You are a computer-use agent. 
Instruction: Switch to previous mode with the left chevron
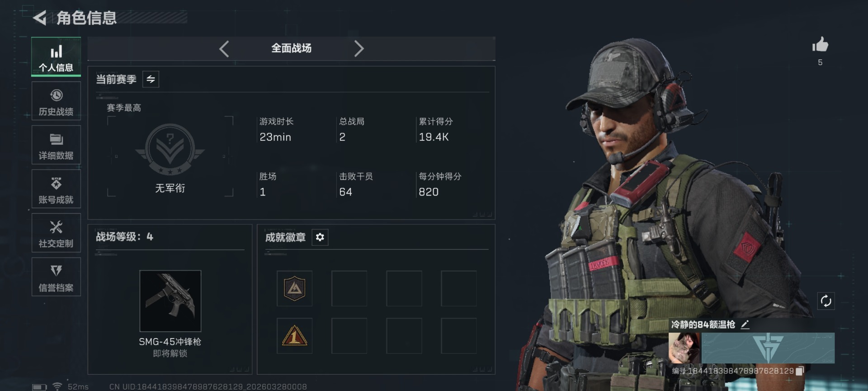coord(224,48)
